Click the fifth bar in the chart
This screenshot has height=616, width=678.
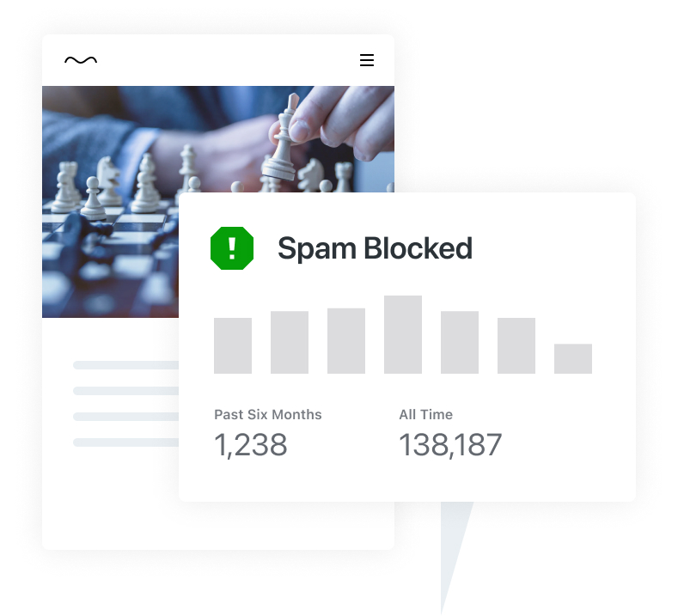[460, 342]
